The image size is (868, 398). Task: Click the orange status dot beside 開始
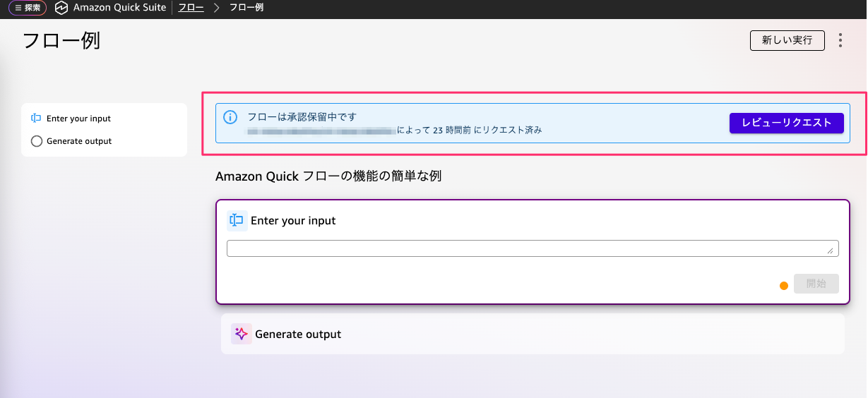point(783,286)
